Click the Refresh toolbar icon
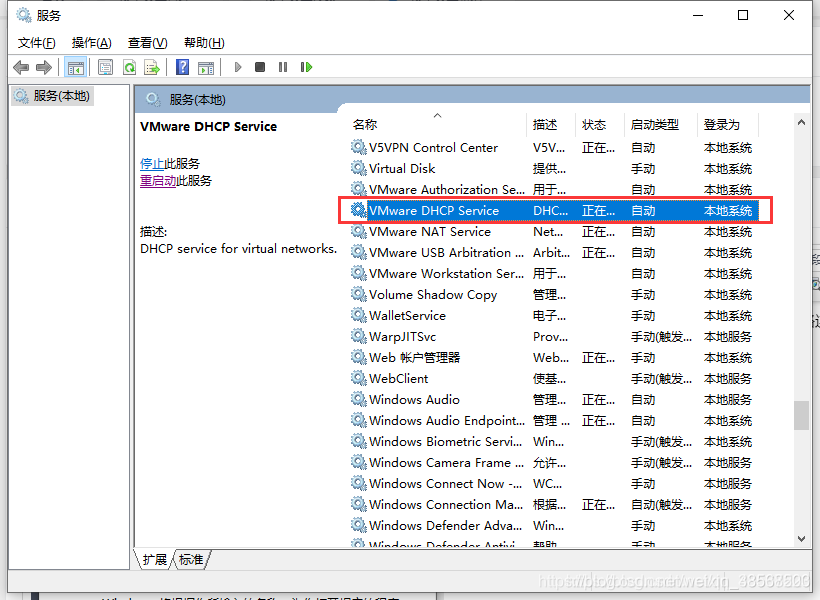 [x=129, y=67]
